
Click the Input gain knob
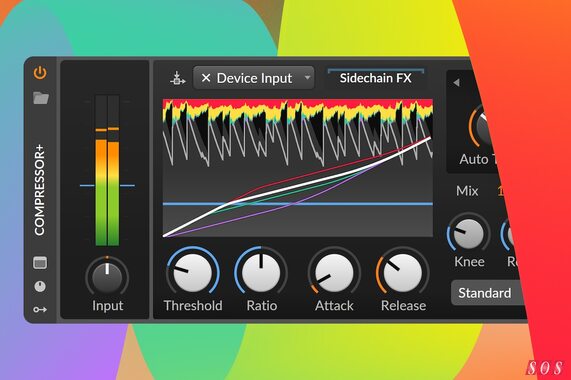107,277
